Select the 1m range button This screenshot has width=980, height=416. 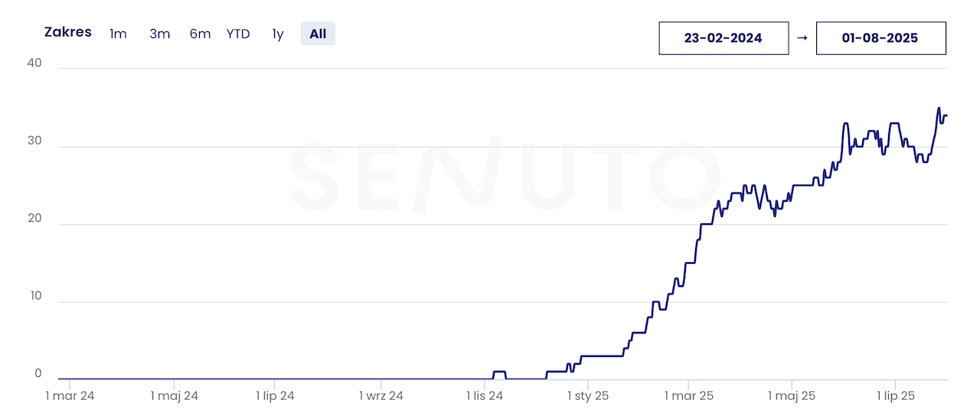(118, 34)
